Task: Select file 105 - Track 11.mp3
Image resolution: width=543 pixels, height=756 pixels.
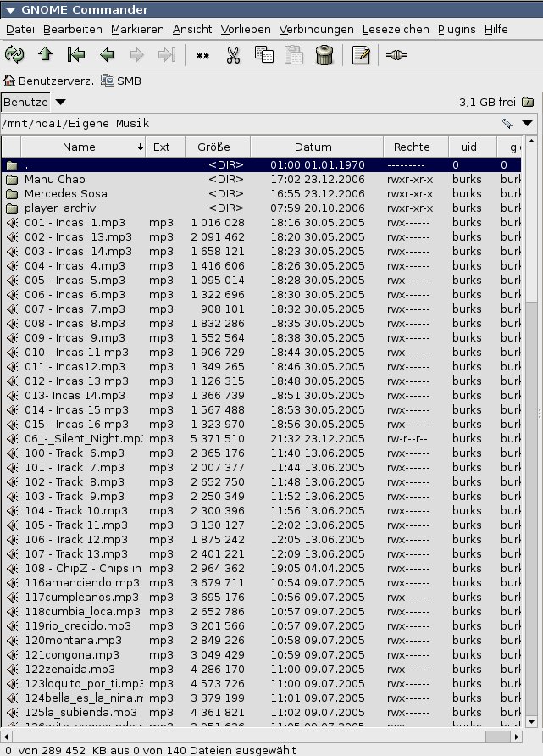Action: pos(261,525)
